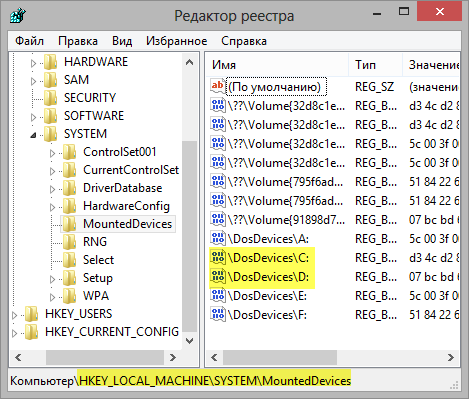Screen dimensions: 469x399
Task: Click the tree pane scroll left arrow
Action: pos(18,358)
